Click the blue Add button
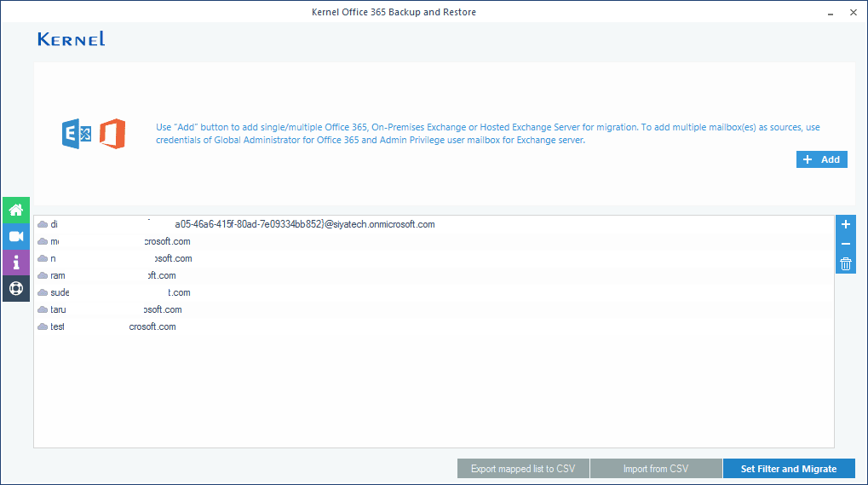This screenshot has width=868, height=485. tap(821, 159)
